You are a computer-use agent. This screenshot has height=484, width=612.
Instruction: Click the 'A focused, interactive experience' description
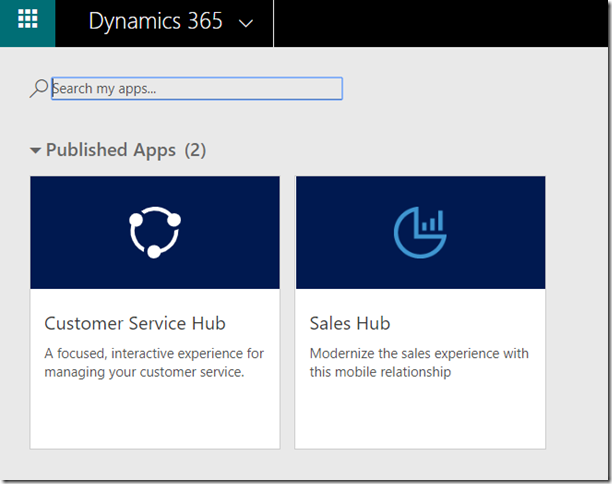[154, 363]
